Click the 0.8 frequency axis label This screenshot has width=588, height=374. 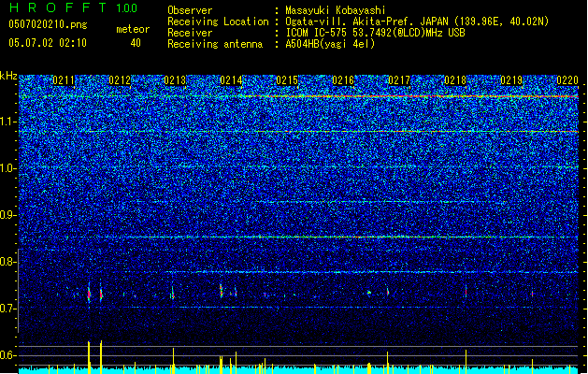tap(7, 262)
